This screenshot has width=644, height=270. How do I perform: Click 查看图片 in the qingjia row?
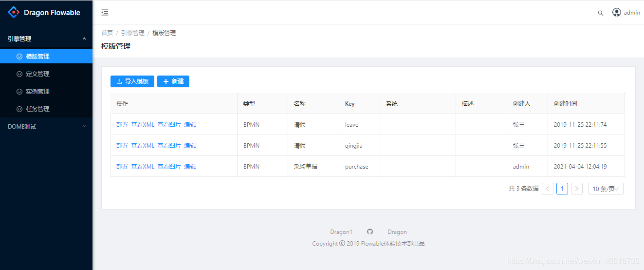tap(169, 146)
